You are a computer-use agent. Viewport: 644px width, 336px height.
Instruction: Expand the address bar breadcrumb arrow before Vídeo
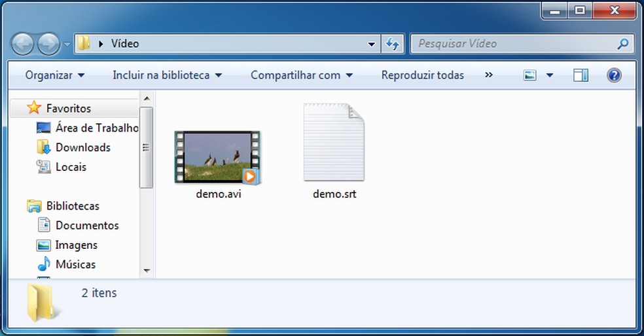point(101,44)
